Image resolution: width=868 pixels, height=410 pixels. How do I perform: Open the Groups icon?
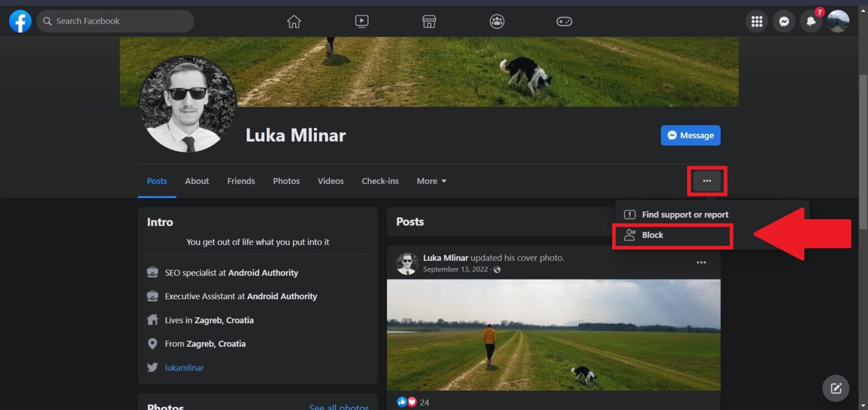[x=497, y=21]
